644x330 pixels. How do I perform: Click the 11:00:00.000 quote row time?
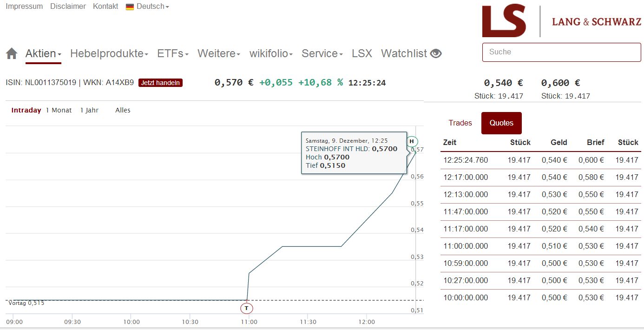(466, 246)
